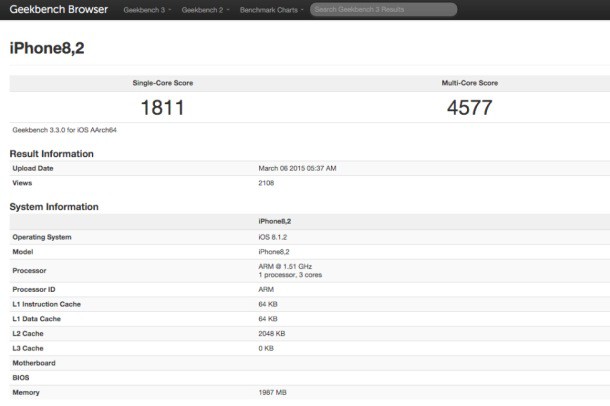The width and height of the screenshot is (610, 406).
Task: Select the iPhone8,2 column header in System Information
Action: tap(275, 221)
